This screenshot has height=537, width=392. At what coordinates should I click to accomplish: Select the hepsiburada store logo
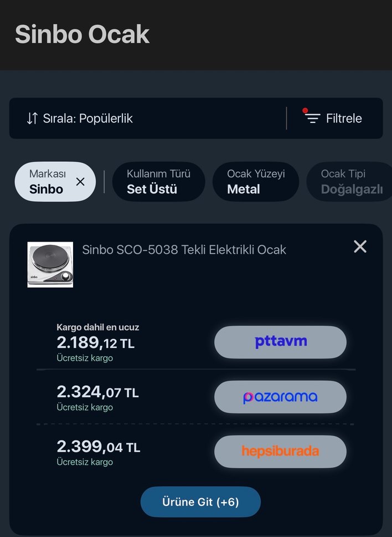click(x=280, y=452)
